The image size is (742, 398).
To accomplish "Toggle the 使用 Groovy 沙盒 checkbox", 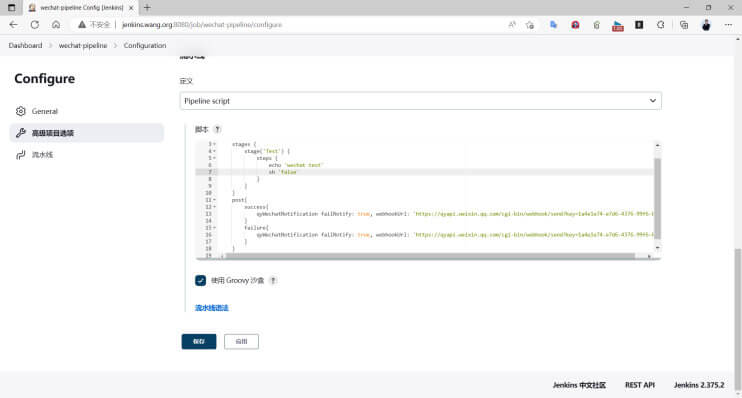I will pos(200,281).
